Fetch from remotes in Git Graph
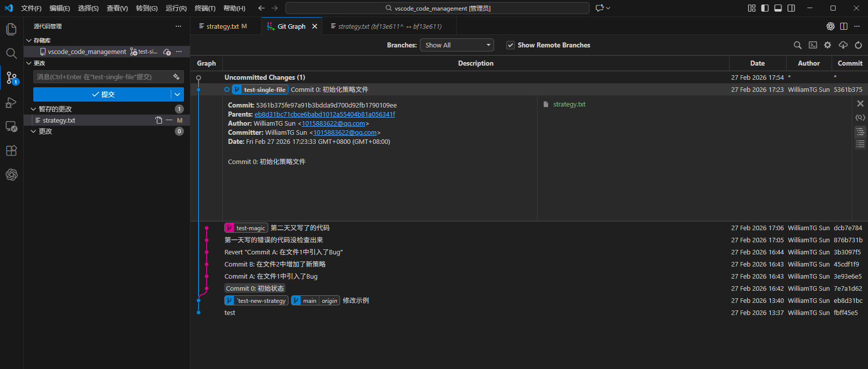The image size is (868, 369). [843, 45]
